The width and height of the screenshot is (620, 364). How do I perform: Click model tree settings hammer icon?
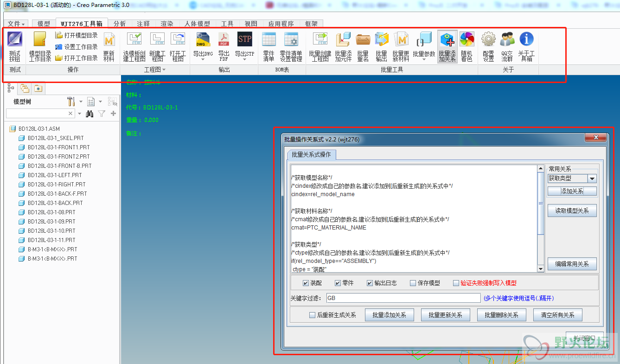(71, 101)
